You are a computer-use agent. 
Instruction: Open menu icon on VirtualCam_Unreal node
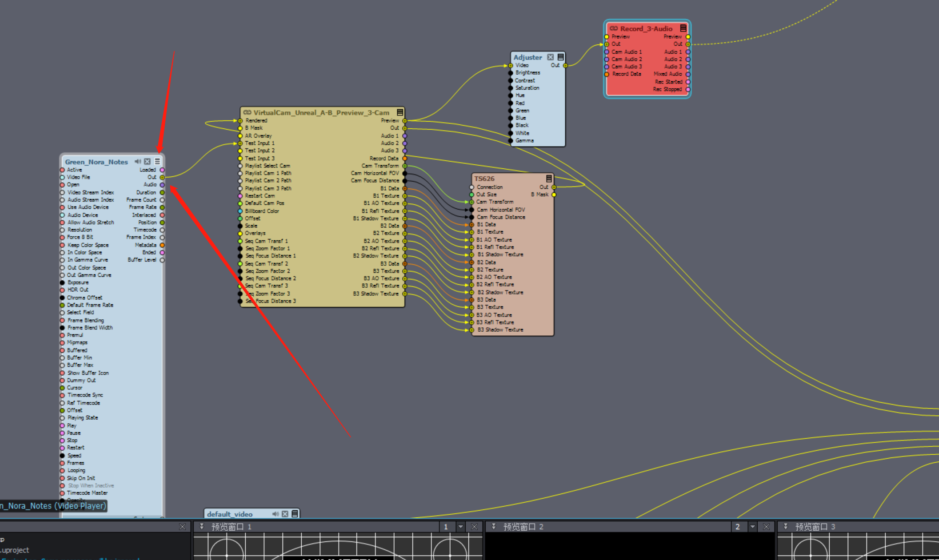[400, 112]
